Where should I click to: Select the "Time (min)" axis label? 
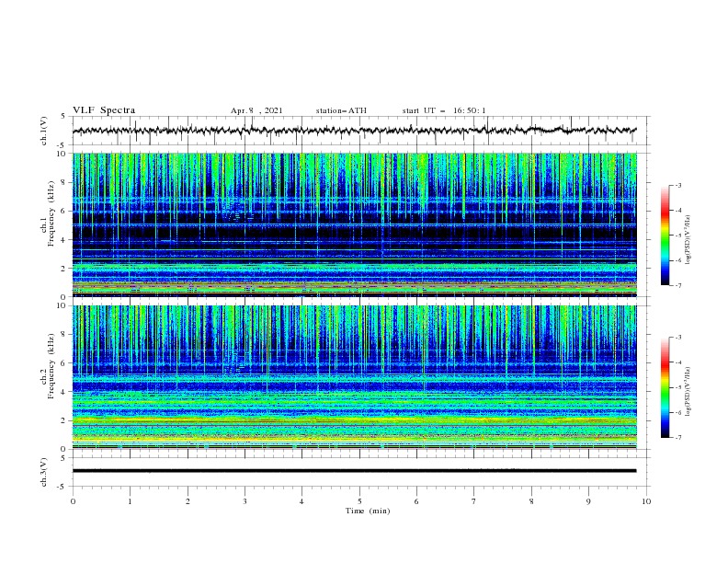368,511
